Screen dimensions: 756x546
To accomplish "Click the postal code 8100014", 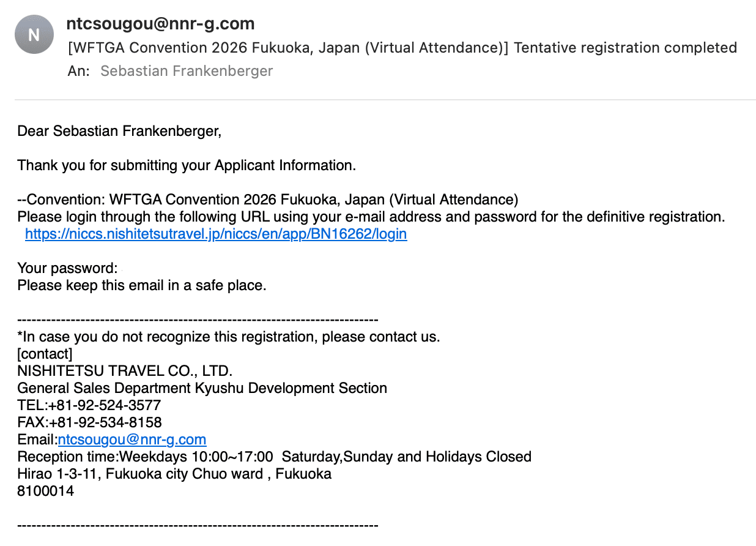I will tap(46, 491).
